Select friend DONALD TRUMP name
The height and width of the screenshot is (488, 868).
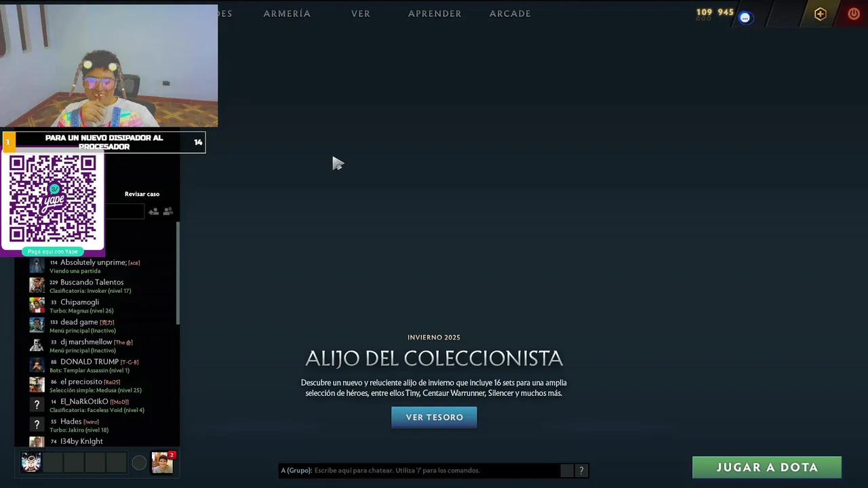90,362
